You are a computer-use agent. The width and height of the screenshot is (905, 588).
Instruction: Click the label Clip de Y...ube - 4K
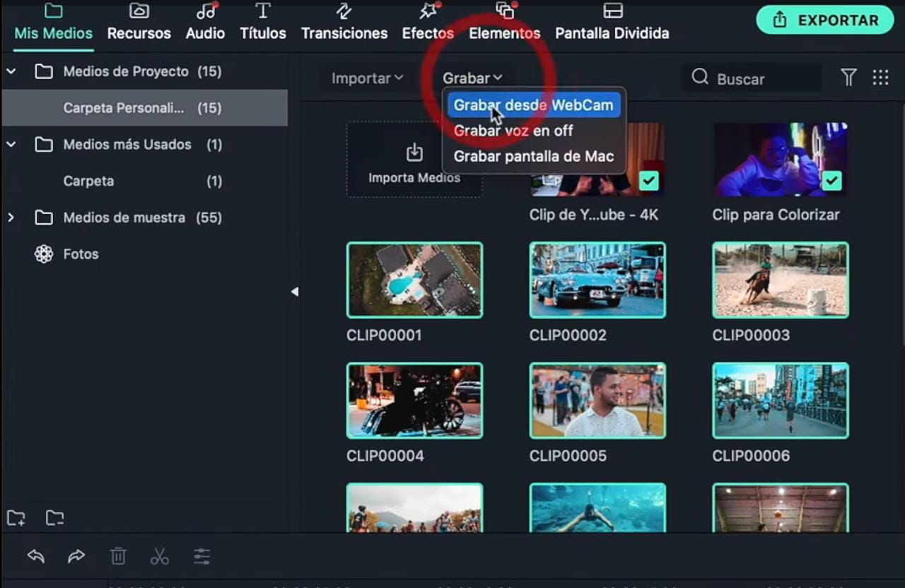coord(594,215)
